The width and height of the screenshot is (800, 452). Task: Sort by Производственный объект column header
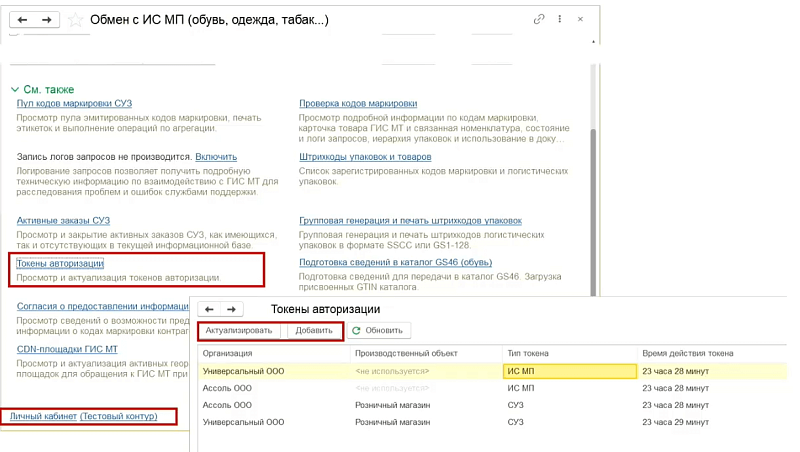point(426,354)
